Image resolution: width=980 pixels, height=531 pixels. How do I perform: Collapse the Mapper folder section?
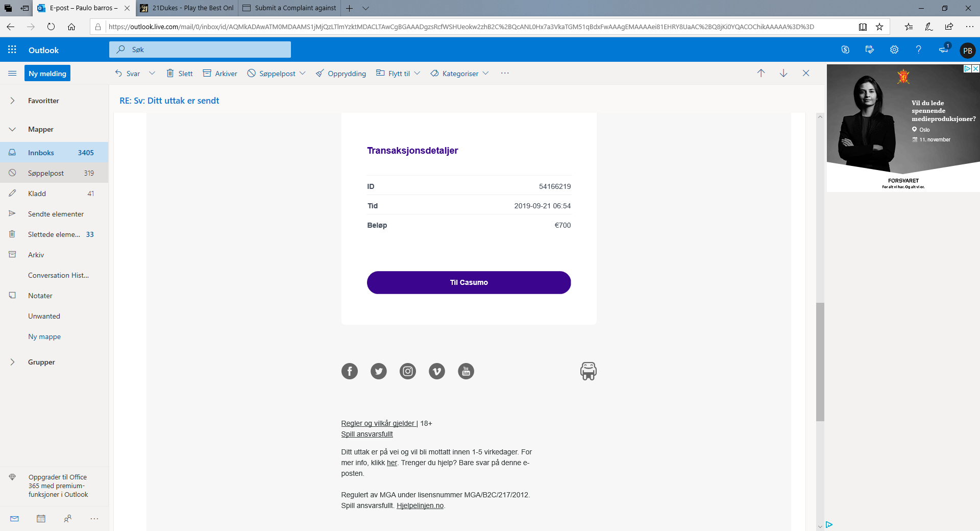[x=12, y=129]
